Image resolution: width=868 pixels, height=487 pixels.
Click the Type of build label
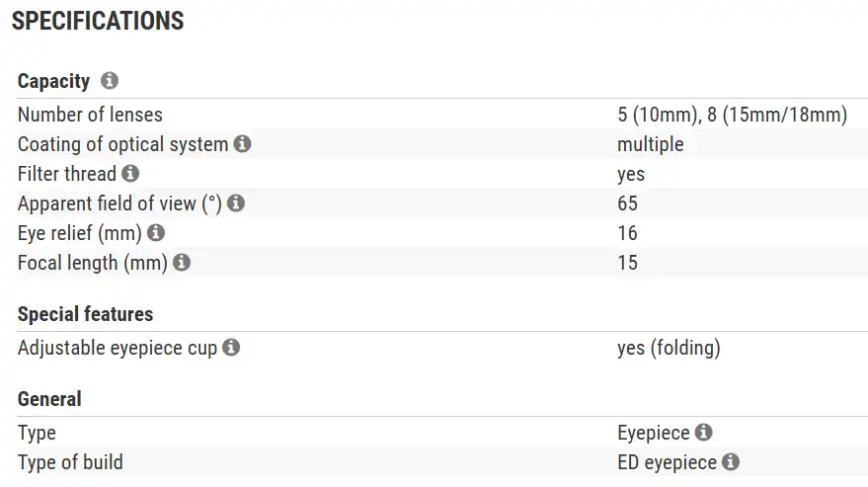(70, 462)
